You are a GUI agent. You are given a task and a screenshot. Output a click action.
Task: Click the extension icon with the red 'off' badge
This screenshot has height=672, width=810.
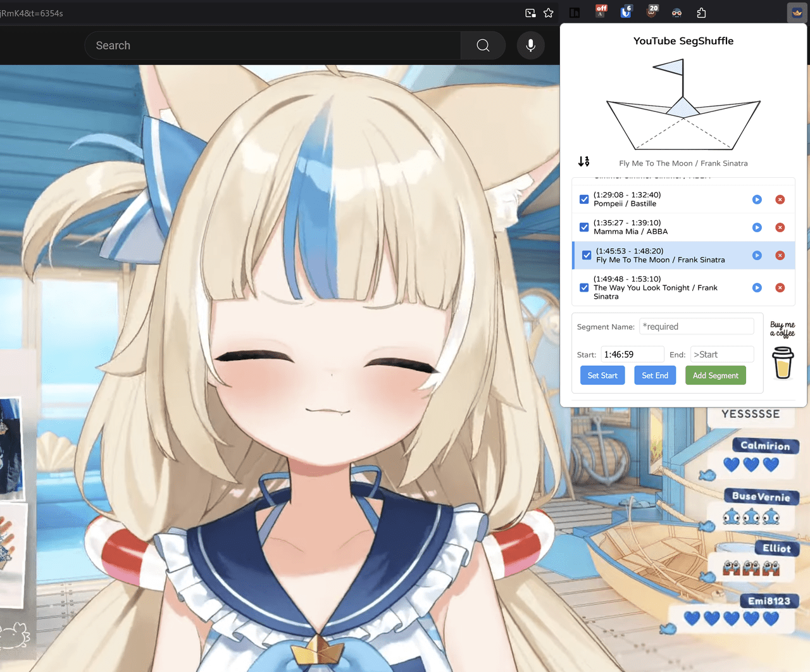click(601, 11)
